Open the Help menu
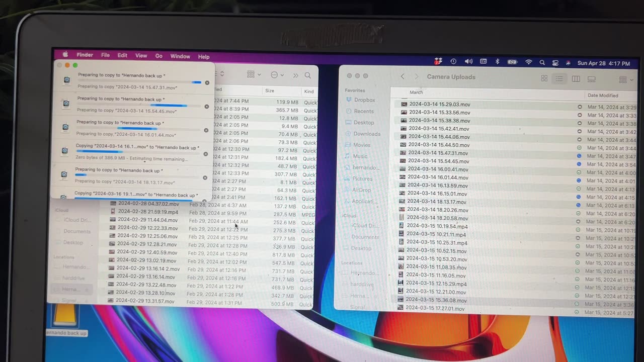 click(204, 57)
